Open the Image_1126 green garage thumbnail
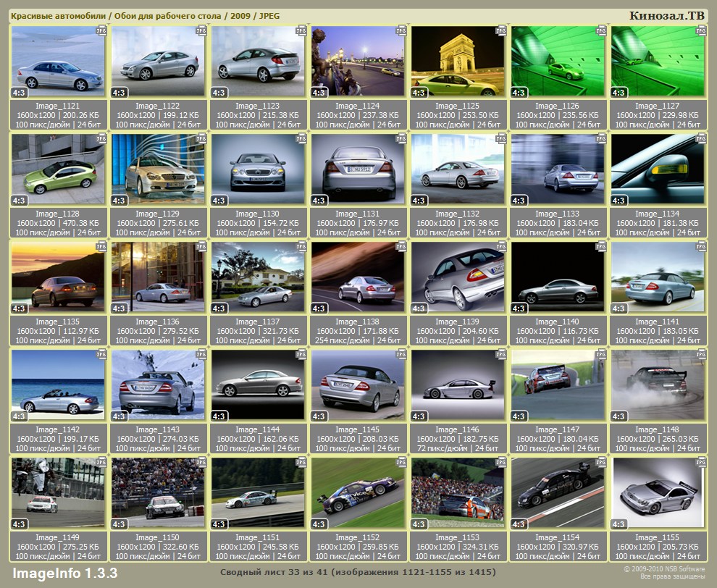Image resolution: width=717 pixels, height=588 pixels. pos(558,62)
